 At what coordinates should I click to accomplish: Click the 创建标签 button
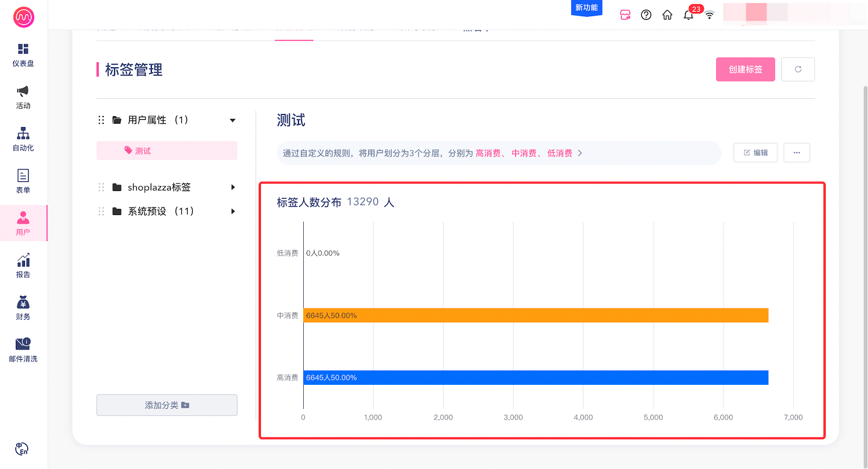coord(745,69)
